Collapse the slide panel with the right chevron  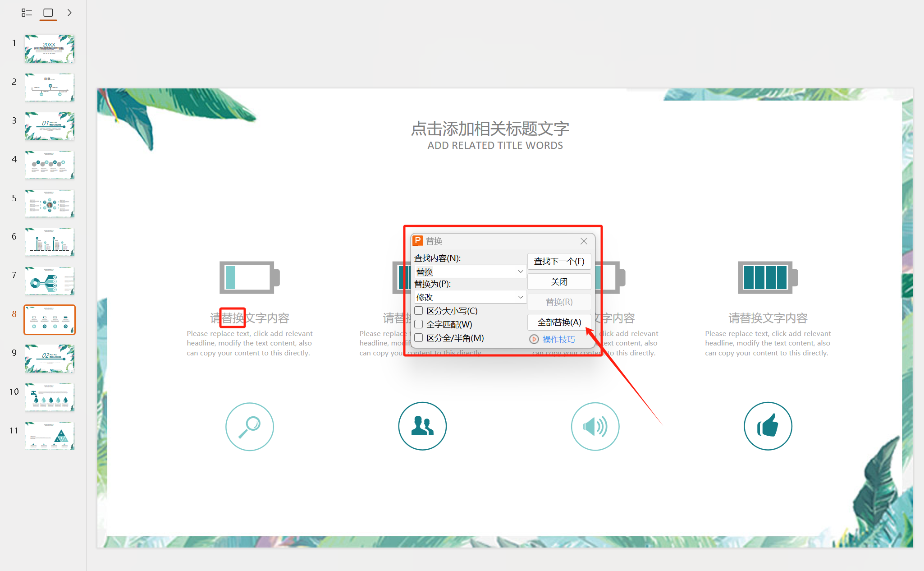coord(69,13)
